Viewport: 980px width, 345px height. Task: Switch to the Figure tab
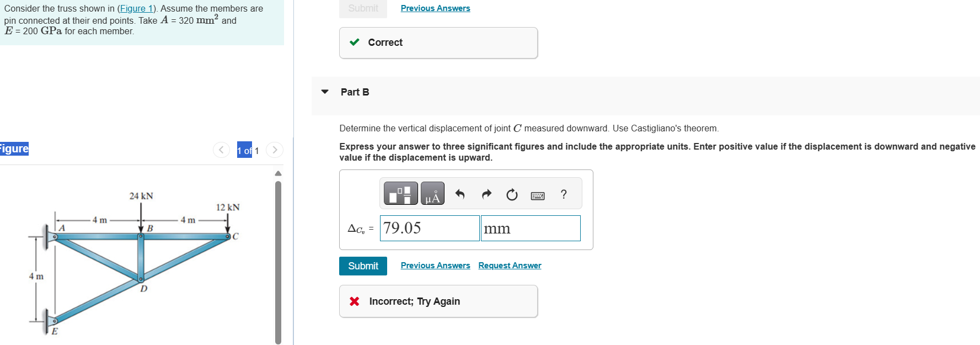[x=14, y=148]
